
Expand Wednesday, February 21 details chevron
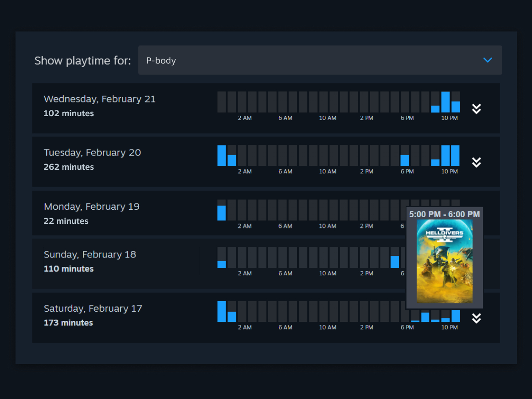(477, 109)
